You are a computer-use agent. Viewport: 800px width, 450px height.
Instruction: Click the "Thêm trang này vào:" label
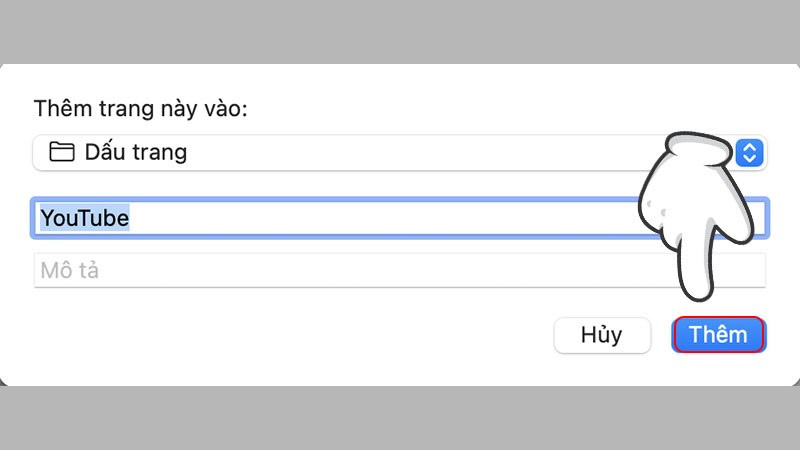pos(140,108)
